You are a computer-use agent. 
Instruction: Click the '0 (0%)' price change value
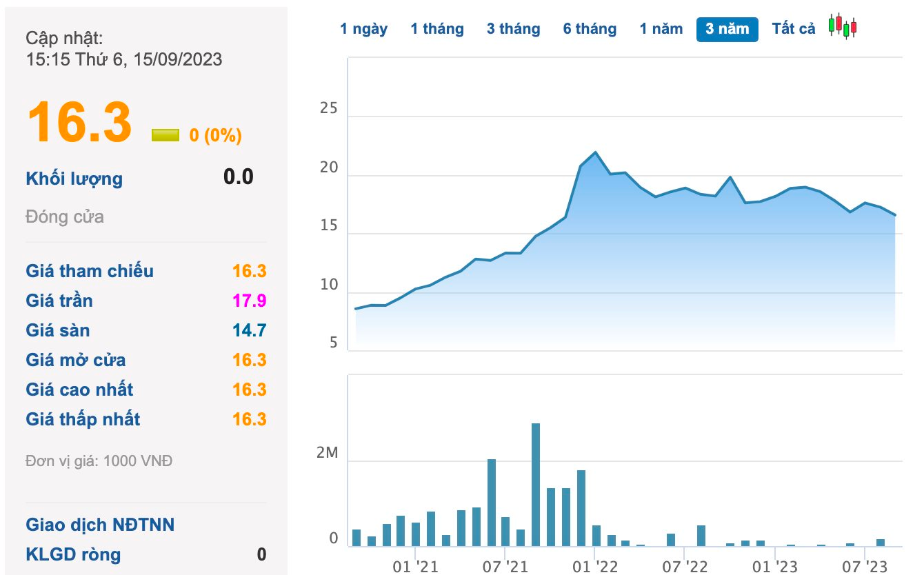click(x=216, y=135)
